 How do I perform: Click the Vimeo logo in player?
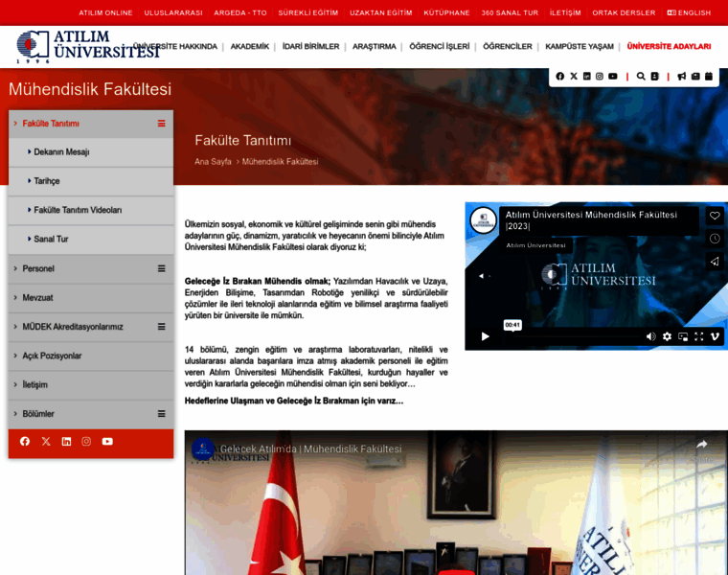(715, 336)
